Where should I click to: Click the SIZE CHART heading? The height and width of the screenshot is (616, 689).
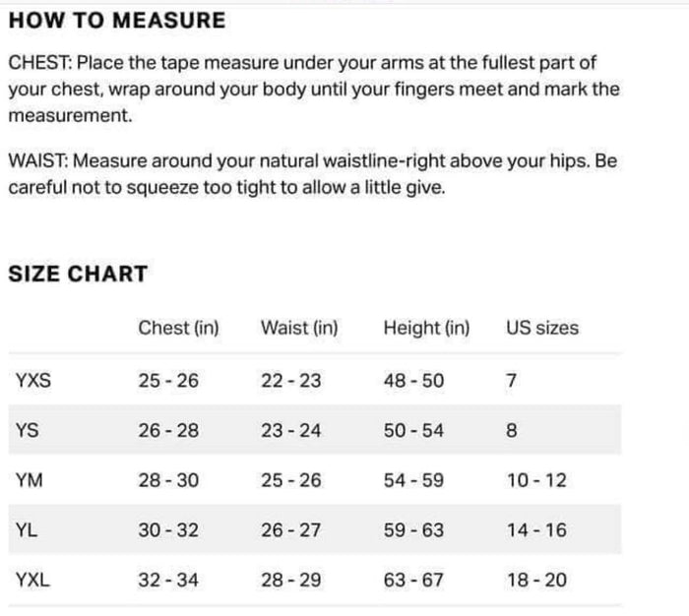(78, 274)
